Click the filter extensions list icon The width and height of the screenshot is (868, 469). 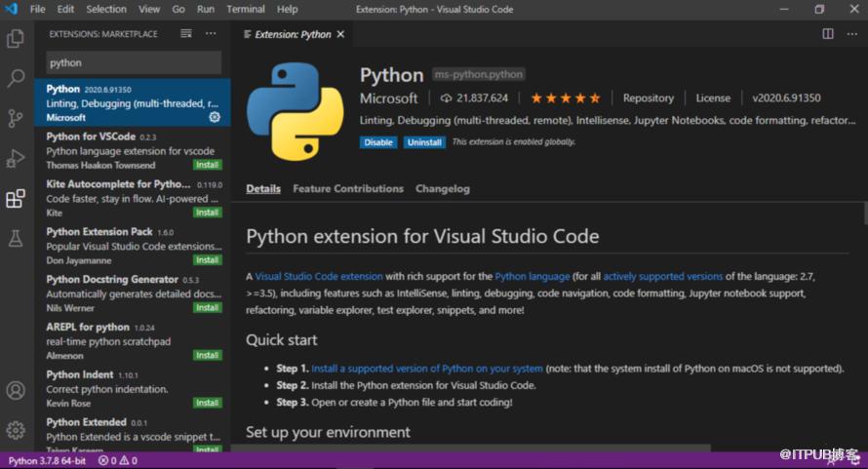[x=186, y=34]
